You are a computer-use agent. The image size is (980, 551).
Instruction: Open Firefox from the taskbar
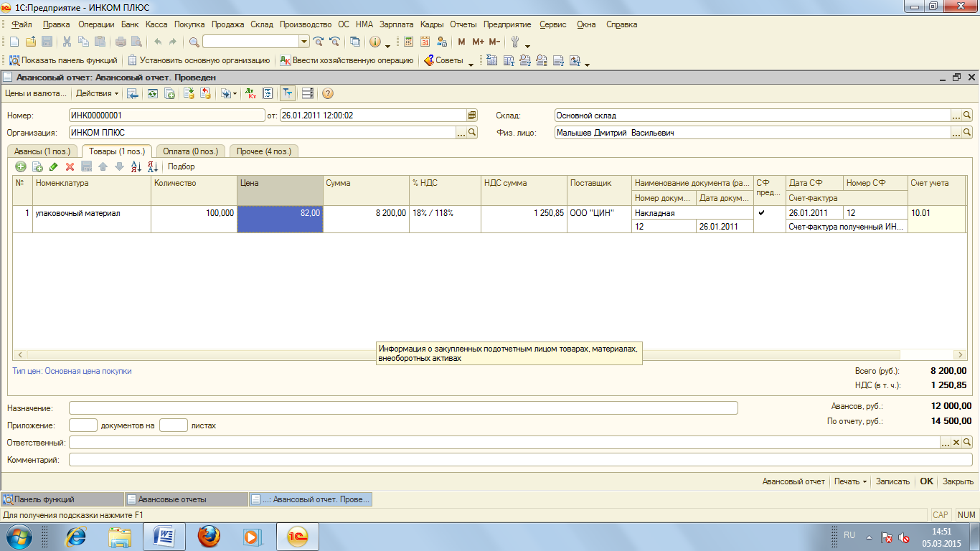tap(208, 536)
